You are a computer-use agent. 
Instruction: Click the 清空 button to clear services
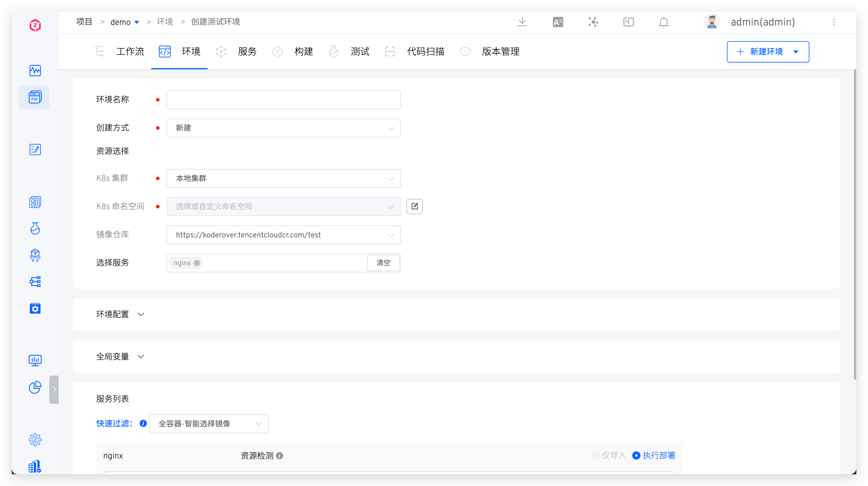point(384,263)
